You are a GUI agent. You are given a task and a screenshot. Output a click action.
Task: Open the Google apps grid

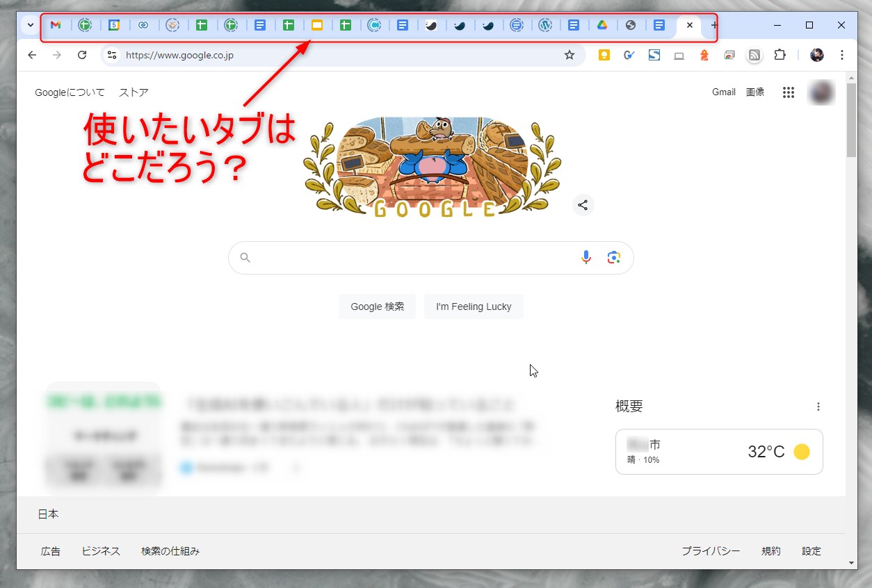point(788,92)
